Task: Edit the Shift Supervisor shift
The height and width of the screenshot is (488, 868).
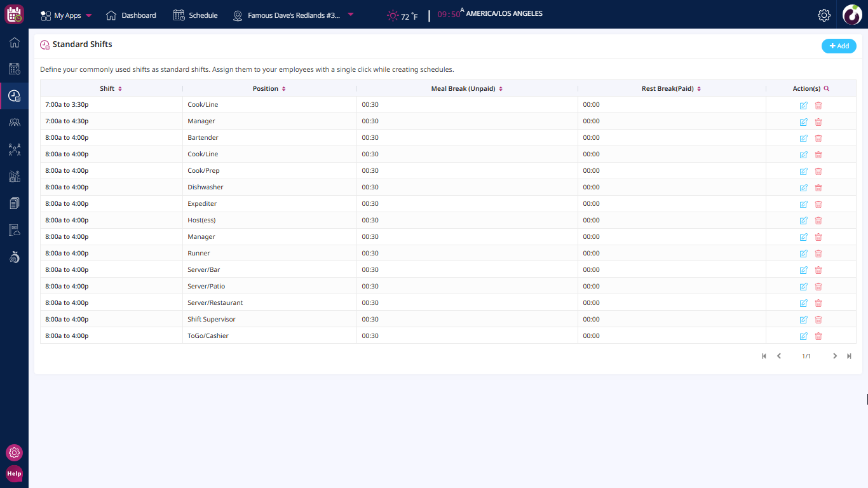Action: pyautogui.click(x=803, y=320)
